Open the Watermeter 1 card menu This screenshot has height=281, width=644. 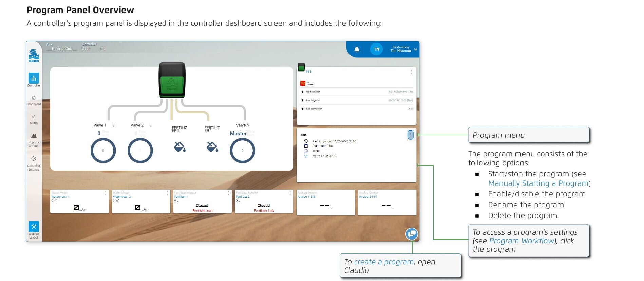pyautogui.click(x=106, y=193)
